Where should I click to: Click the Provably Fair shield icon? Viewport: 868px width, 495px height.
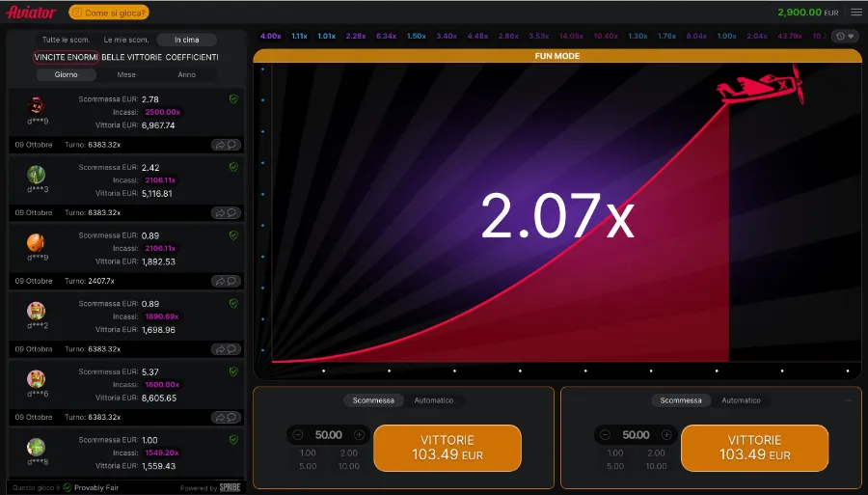tap(68, 487)
